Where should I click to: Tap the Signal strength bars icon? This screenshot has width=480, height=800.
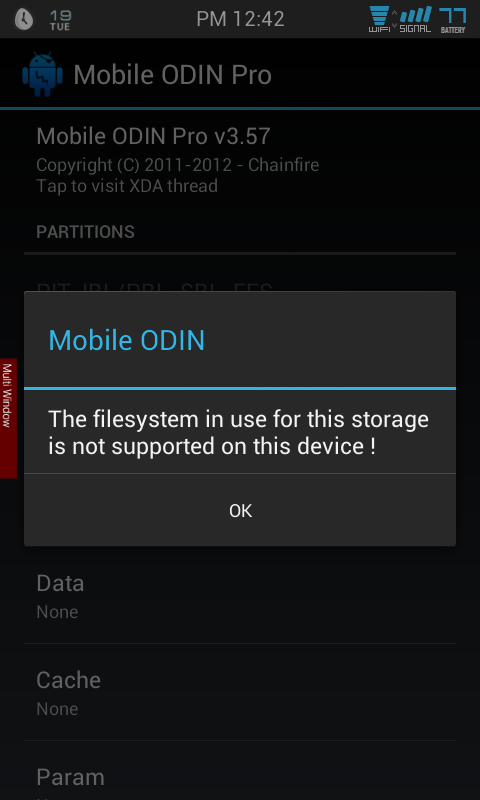pos(415,19)
